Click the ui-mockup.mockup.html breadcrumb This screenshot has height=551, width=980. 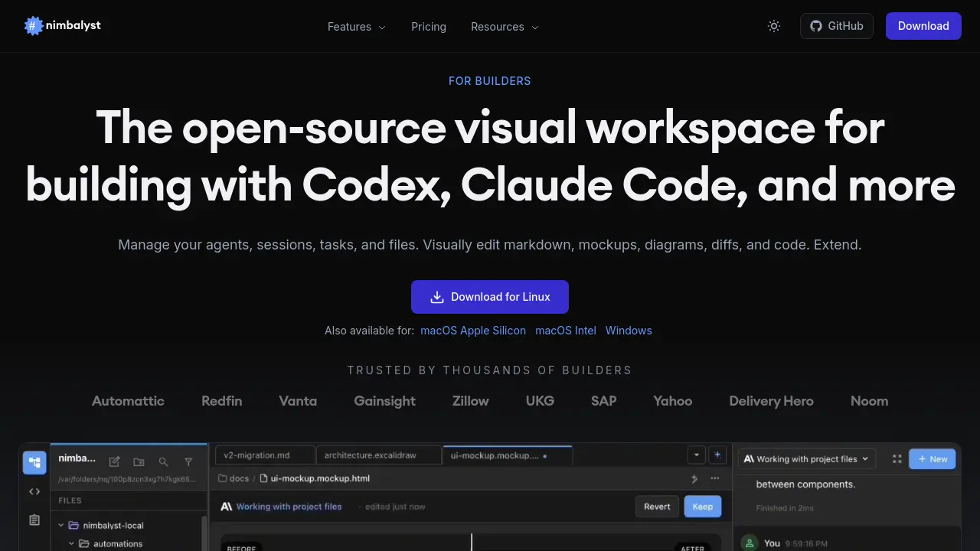pyautogui.click(x=315, y=478)
